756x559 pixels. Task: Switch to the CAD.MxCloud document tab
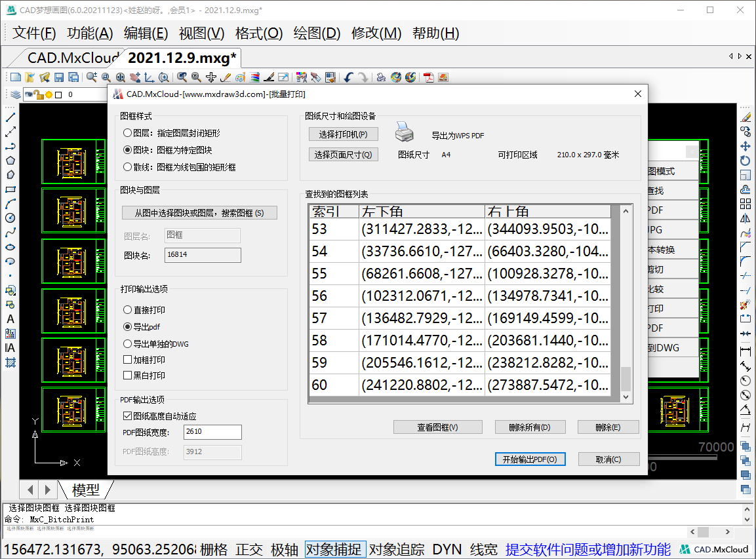point(72,58)
